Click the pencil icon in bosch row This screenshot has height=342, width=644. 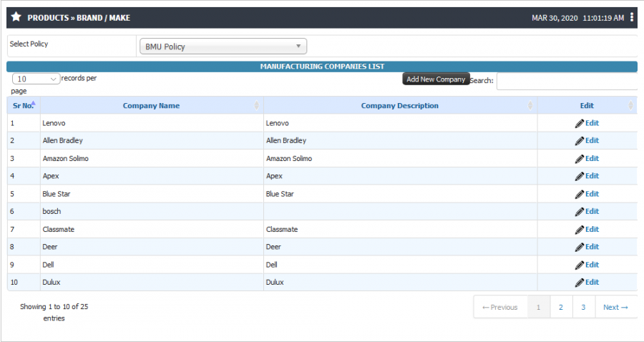(x=579, y=212)
